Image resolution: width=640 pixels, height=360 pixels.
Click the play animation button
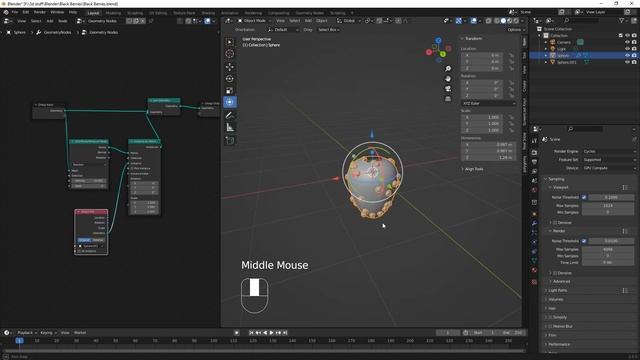click(271, 333)
